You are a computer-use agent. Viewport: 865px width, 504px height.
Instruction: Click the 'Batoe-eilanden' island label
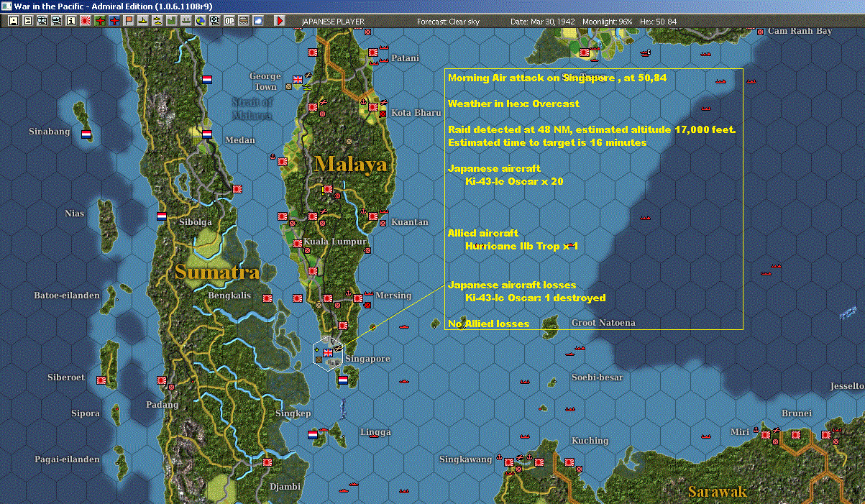coord(67,295)
